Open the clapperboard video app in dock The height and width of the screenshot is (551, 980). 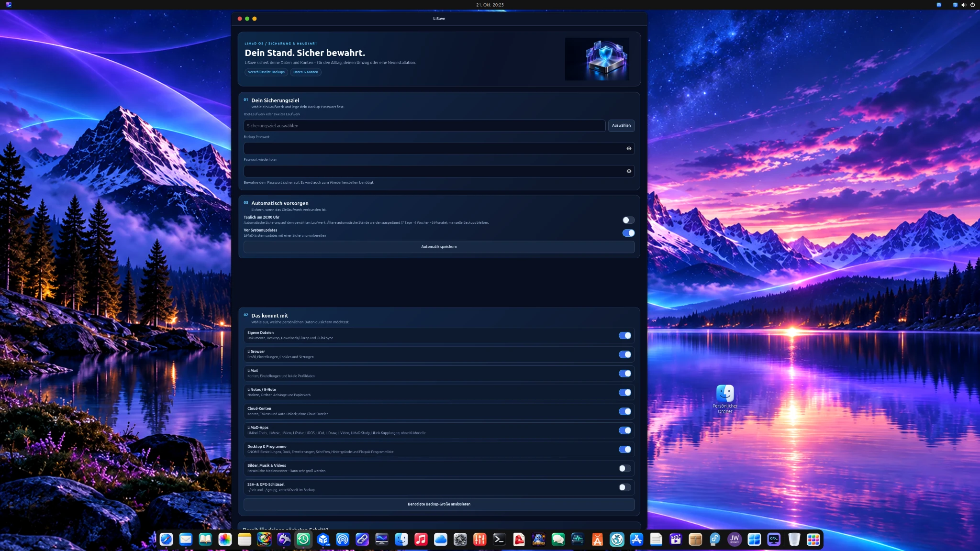pos(676,540)
